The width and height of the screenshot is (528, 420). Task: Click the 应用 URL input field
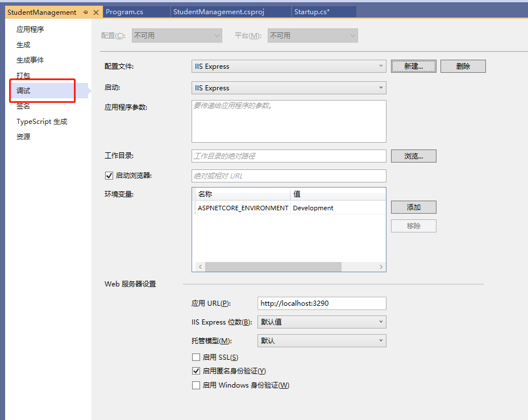click(322, 303)
